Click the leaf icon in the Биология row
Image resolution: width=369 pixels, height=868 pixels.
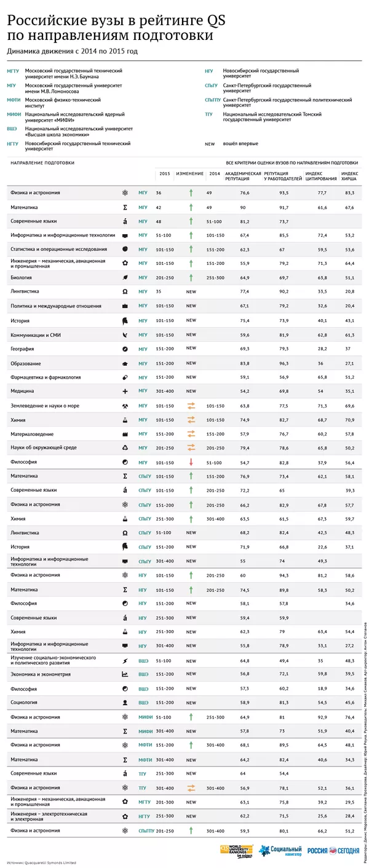pos(125,278)
